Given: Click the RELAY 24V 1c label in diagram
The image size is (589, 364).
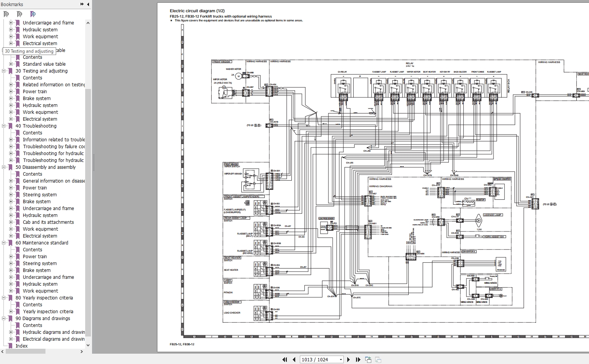Looking at the screenshot, I should click(409, 65).
